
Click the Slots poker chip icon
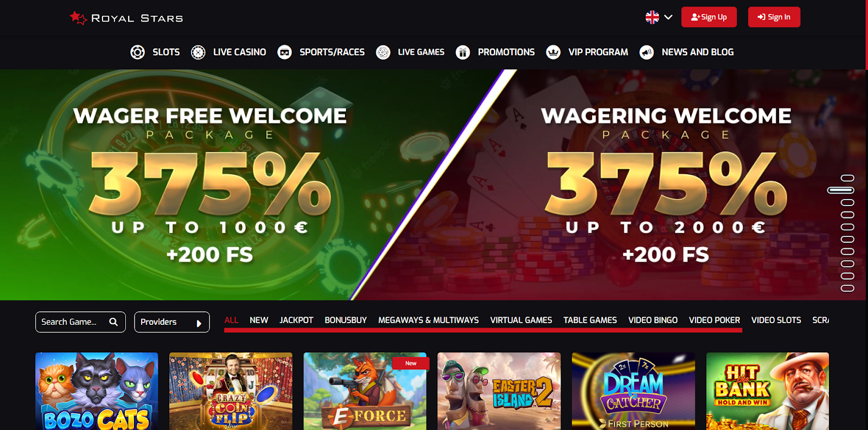click(137, 52)
